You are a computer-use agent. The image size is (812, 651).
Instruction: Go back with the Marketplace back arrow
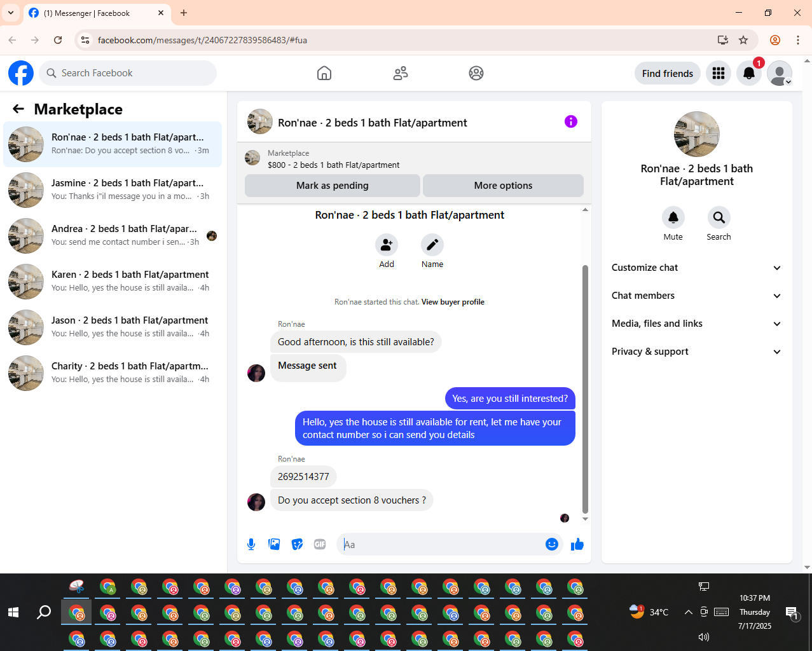pos(18,109)
